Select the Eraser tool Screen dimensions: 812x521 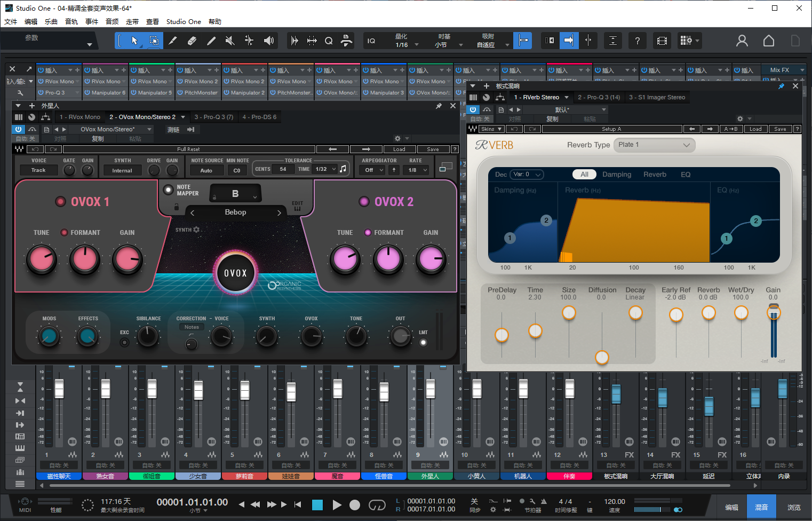tap(193, 41)
